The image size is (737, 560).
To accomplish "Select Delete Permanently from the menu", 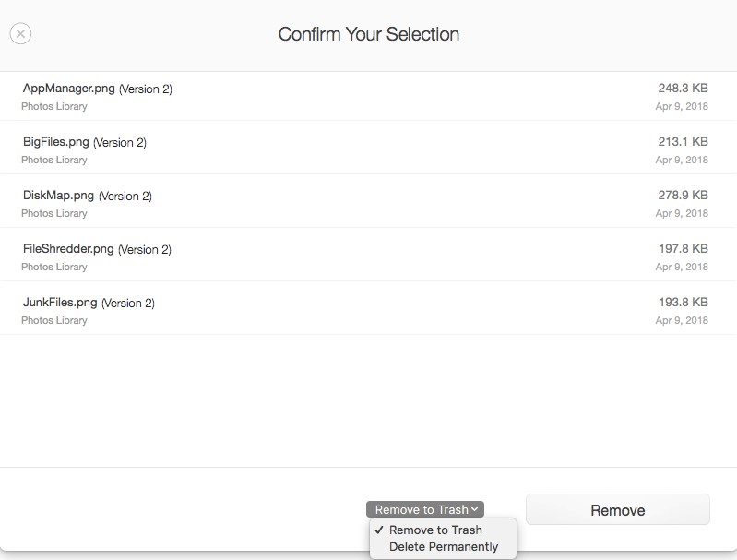I will (444, 546).
